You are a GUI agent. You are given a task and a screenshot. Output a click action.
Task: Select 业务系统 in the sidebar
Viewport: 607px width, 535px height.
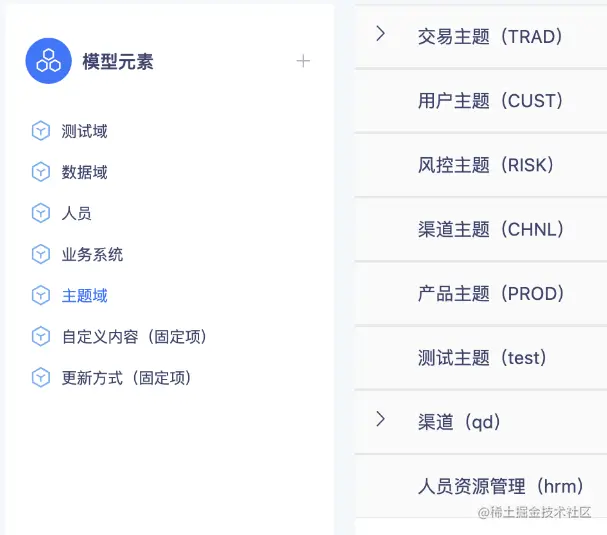tap(92, 254)
